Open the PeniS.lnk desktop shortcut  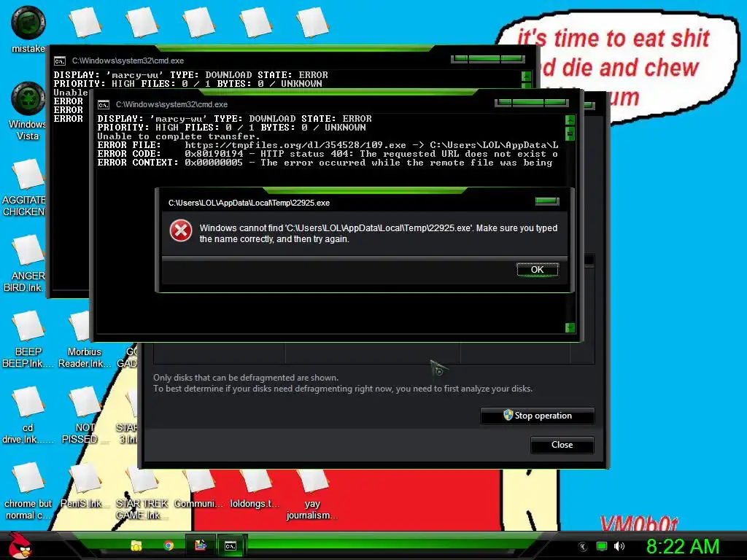tap(84, 486)
